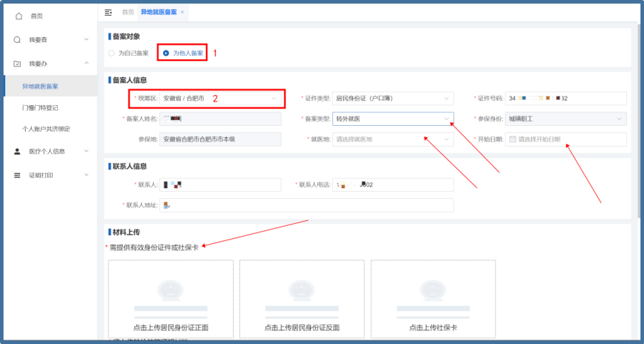Click the 医疗个人信息 person icon

pyautogui.click(x=18, y=151)
